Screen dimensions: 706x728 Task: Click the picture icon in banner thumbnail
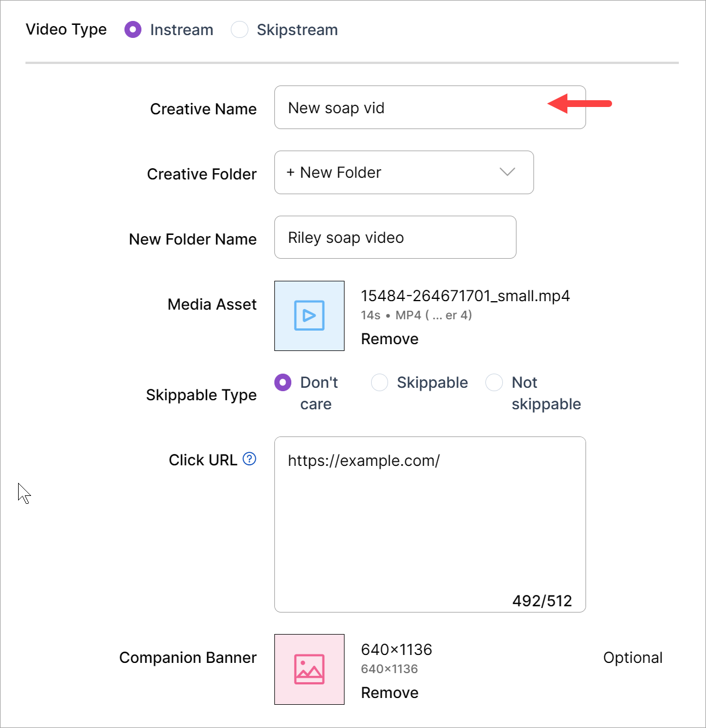click(x=309, y=669)
